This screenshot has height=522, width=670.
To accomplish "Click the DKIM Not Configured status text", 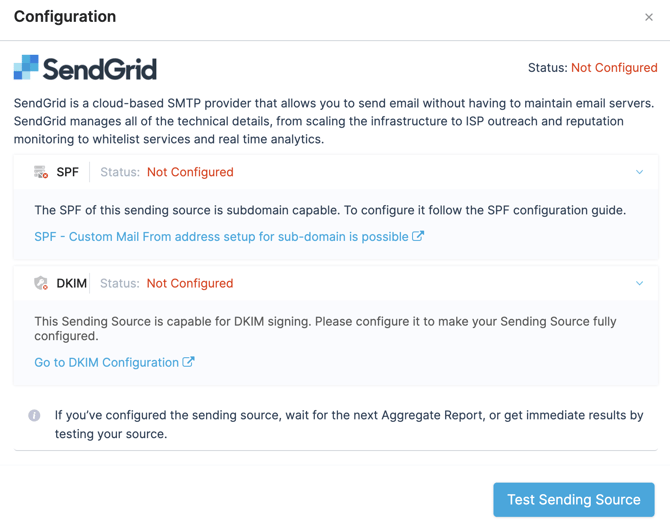I will [190, 283].
